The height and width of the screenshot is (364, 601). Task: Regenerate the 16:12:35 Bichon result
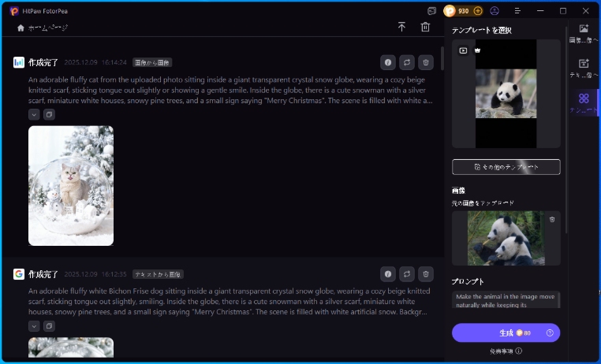pyautogui.click(x=407, y=274)
